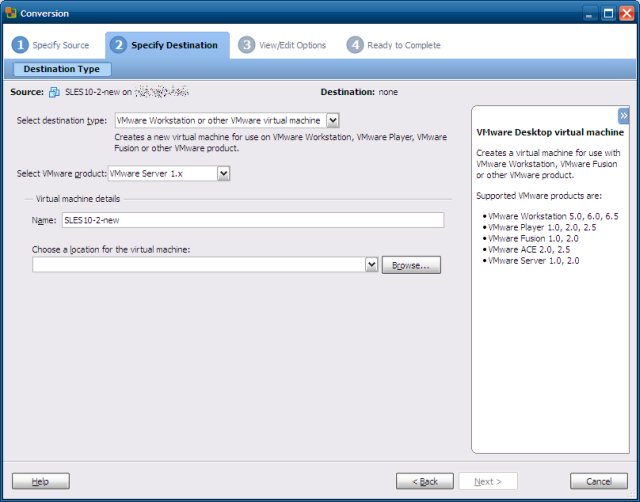640x502 pixels.
Task: Click Choose a location for virtual machine label
Action: pyautogui.click(x=111, y=249)
